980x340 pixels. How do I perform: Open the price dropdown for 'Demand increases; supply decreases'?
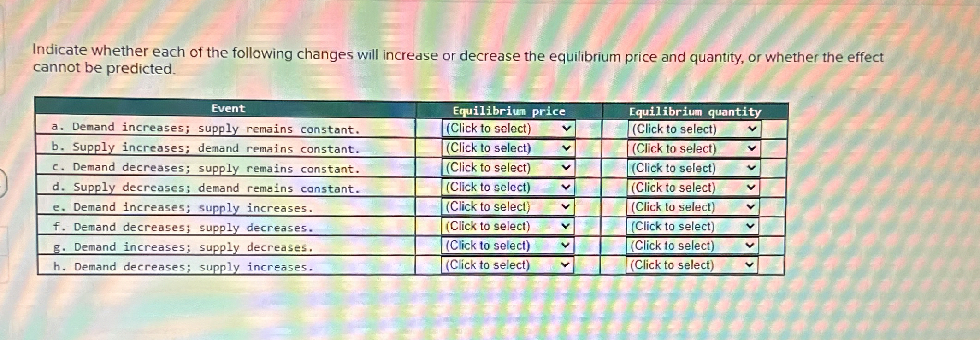pos(507,246)
